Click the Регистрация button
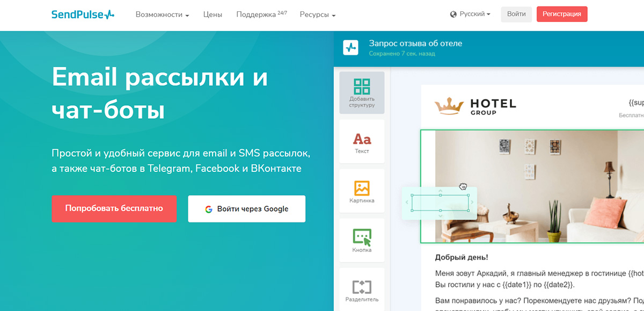The image size is (644, 311). click(562, 14)
